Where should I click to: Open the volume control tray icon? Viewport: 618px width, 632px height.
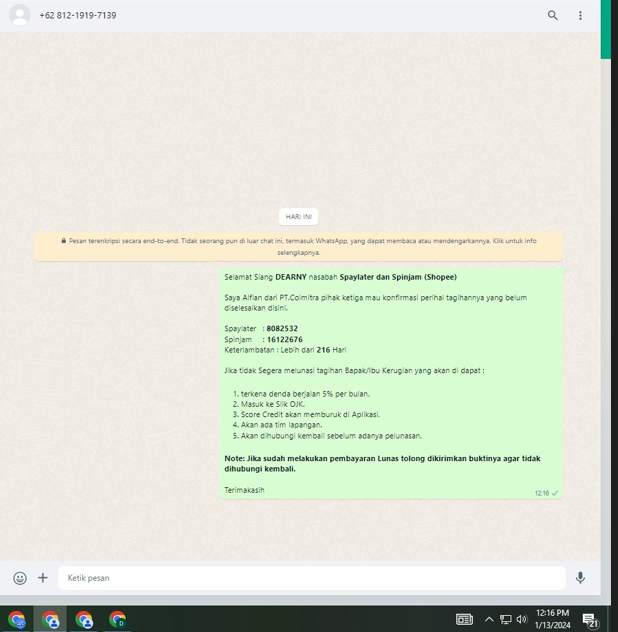(x=522, y=619)
